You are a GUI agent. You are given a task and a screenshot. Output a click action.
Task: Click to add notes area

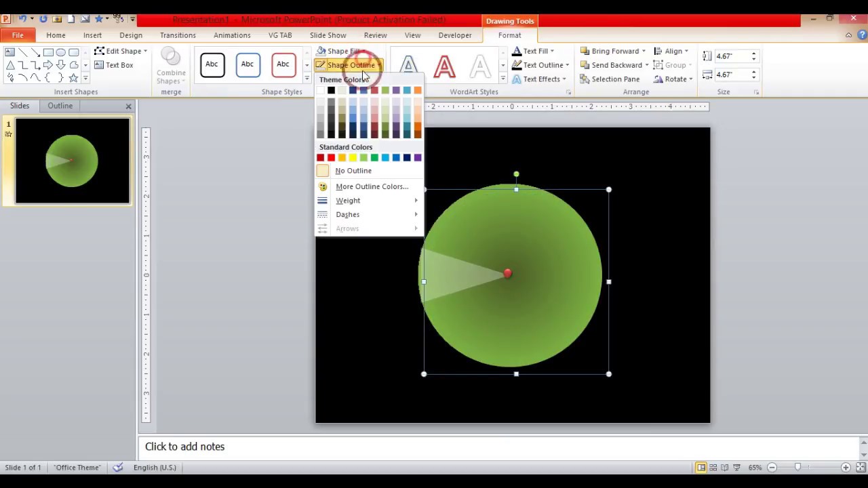499,447
